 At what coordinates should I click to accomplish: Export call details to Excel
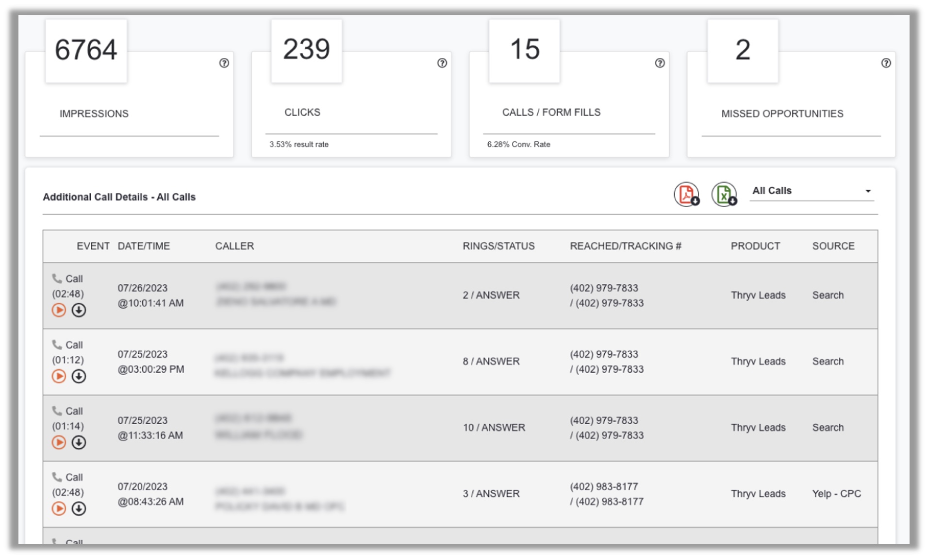724,195
